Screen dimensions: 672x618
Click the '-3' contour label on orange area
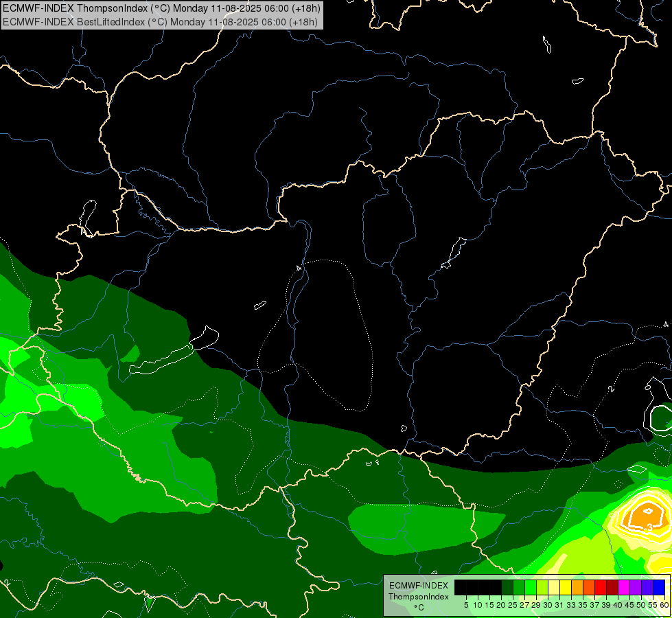pos(649,527)
